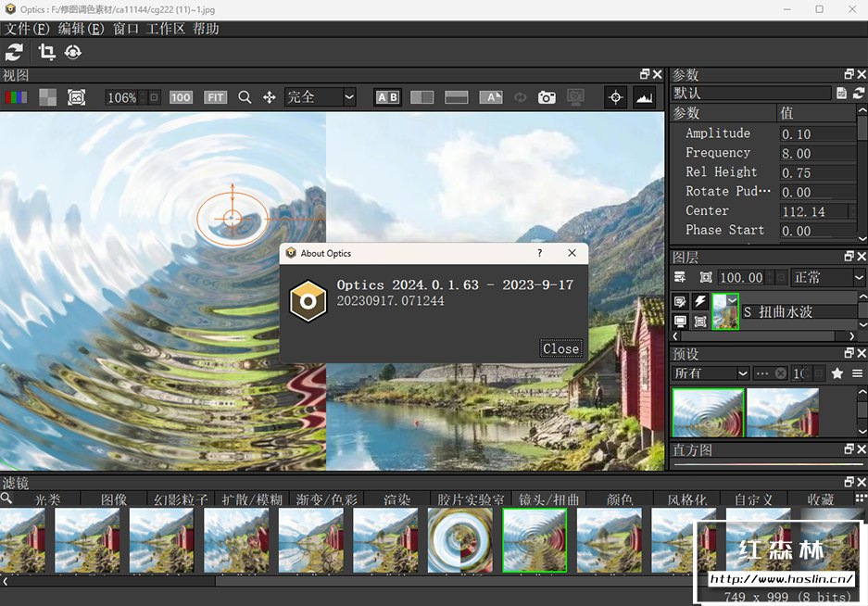868x606 pixels.
Task: Click the Frequency value 8.00
Action: [818, 154]
